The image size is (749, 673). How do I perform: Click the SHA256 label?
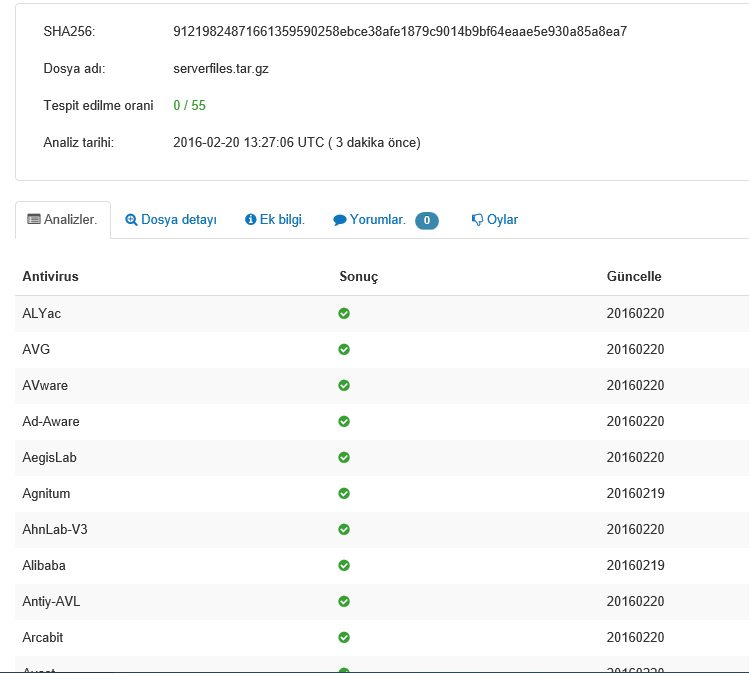pos(69,32)
